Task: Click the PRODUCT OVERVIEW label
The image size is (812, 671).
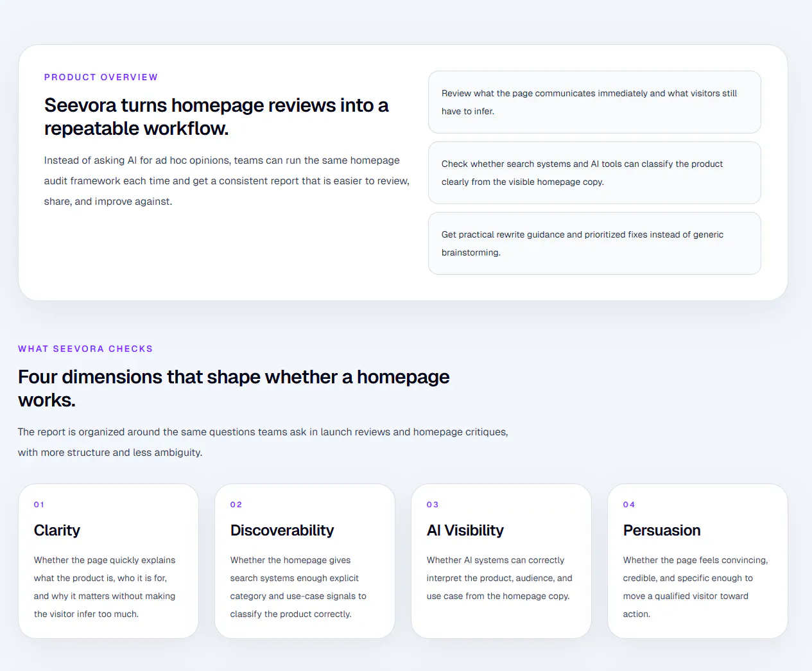Action: coord(101,77)
